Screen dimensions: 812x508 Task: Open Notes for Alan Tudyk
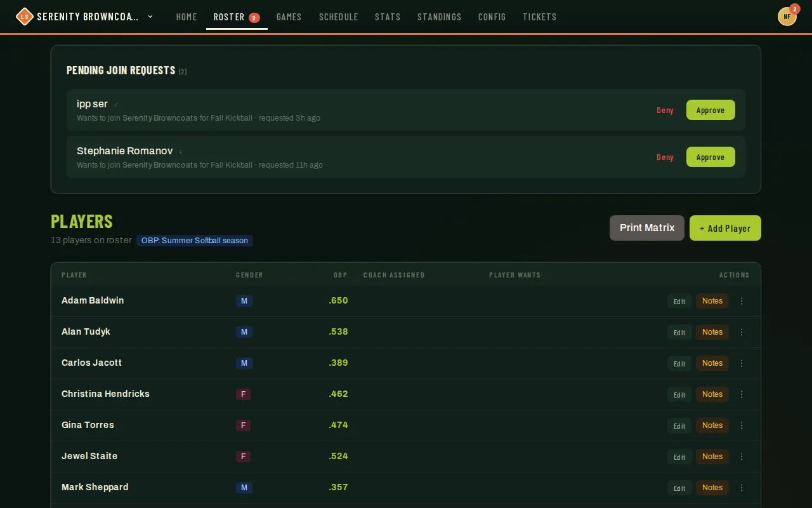(x=712, y=332)
